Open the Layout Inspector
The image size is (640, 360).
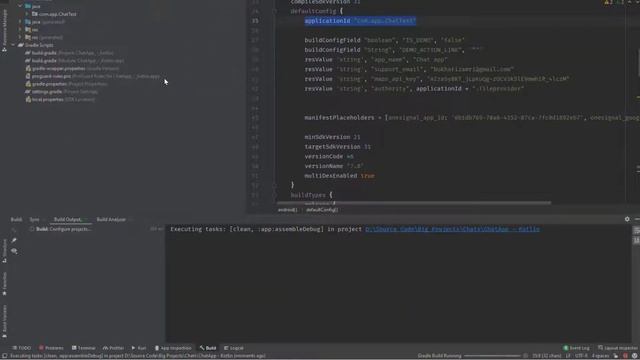point(618,348)
